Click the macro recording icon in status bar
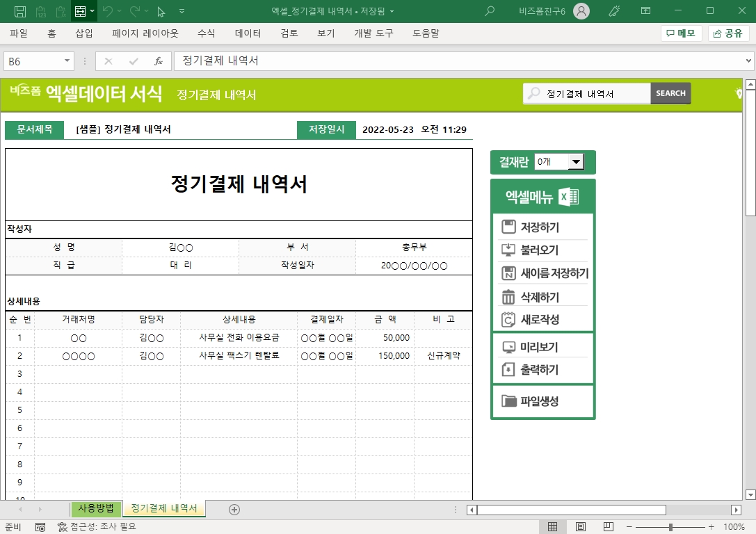This screenshot has width=756, height=534. pyautogui.click(x=40, y=527)
